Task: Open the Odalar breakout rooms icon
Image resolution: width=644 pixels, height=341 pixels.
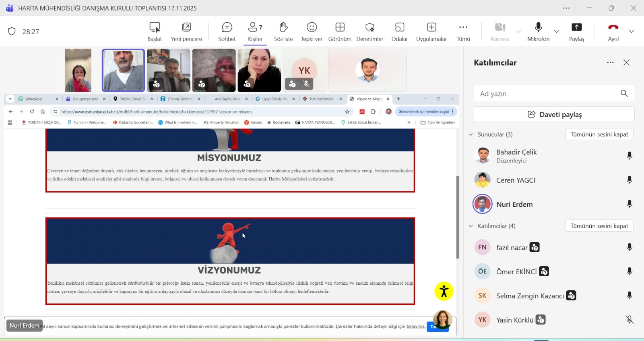Action: pos(399,27)
